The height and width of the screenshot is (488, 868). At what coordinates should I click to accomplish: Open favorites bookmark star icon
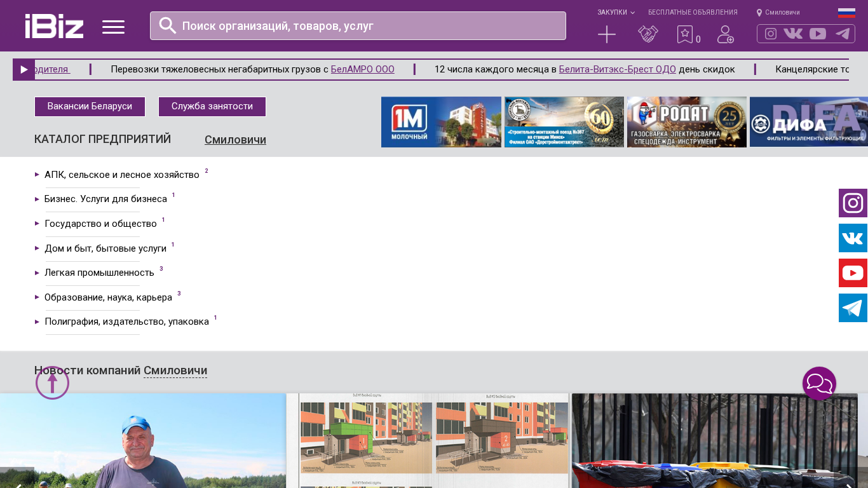(685, 34)
